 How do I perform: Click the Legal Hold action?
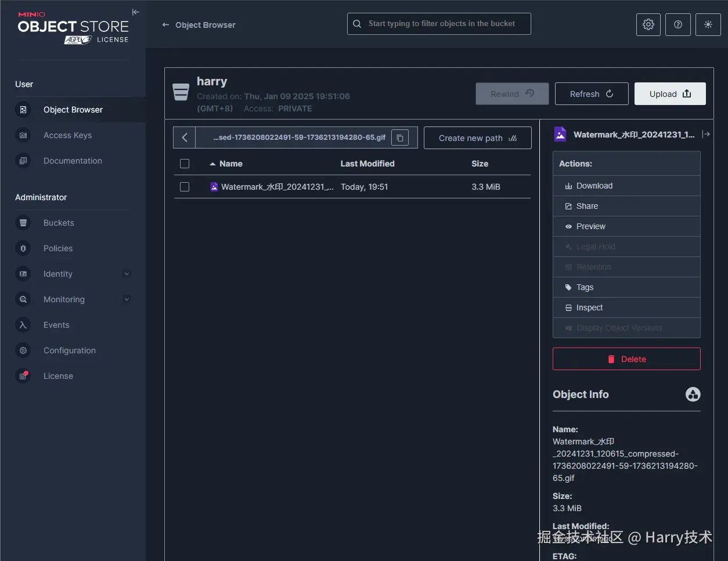coord(626,247)
